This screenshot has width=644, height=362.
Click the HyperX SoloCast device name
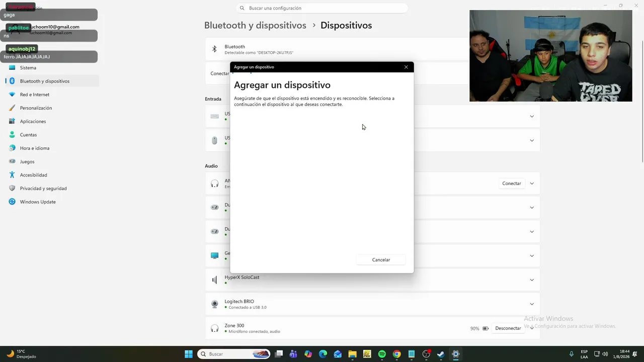pos(242,277)
